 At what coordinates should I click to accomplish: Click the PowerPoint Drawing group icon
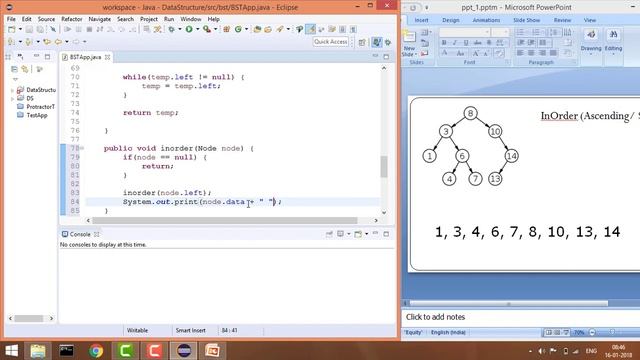tap(591, 35)
